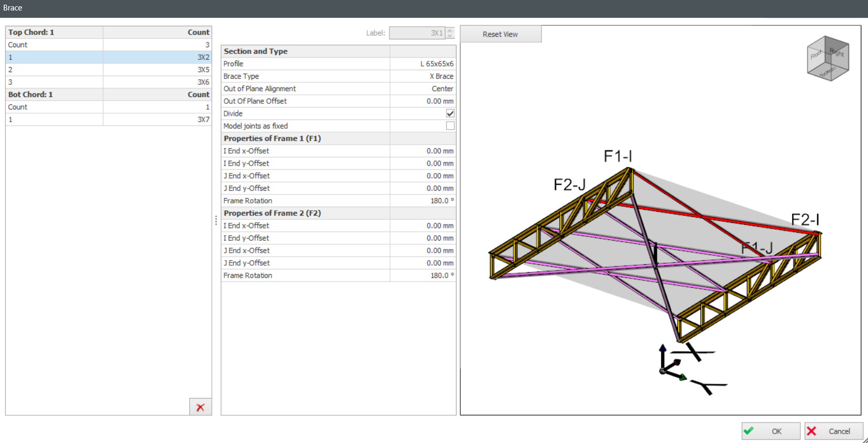Viewport: 868px width, 443px height.
Task: Edit Frame 1 Frame Rotation value
Action: pos(422,201)
